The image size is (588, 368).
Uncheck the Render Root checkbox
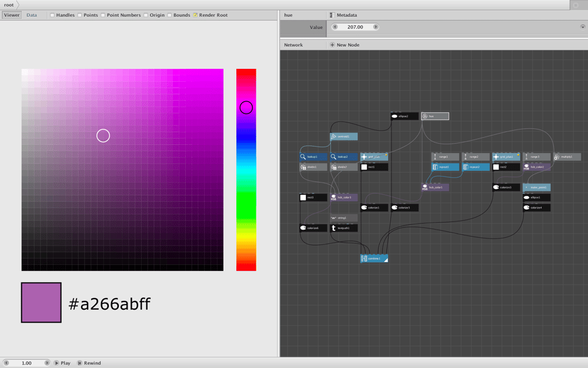(x=195, y=15)
